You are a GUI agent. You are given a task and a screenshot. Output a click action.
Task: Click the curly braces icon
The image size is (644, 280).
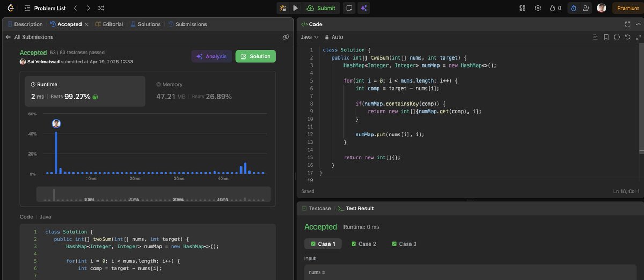pos(617,37)
